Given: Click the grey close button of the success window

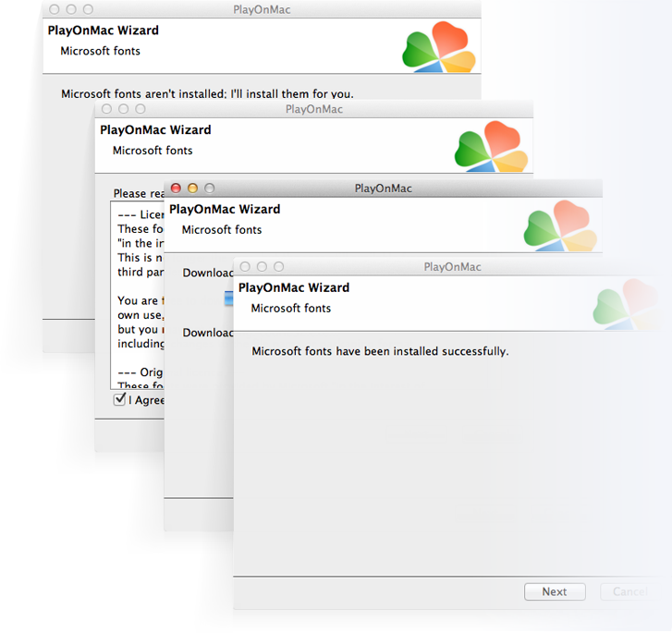Looking at the screenshot, I should tap(245, 267).
